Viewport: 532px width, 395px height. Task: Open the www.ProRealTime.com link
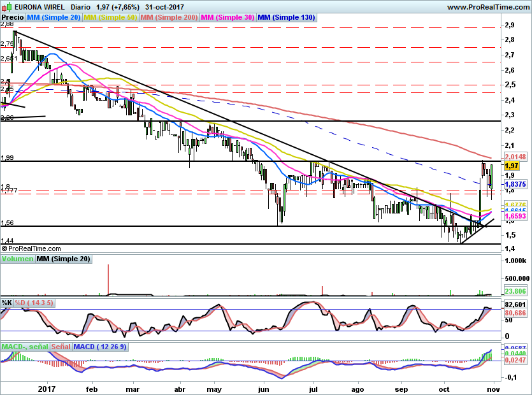pos(487,6)
